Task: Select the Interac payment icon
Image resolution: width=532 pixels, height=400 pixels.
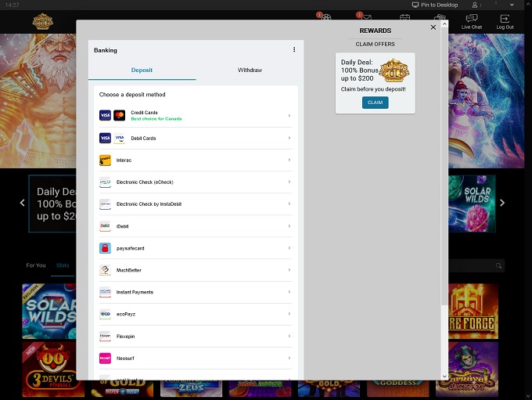Action: [x=105, y=160]
